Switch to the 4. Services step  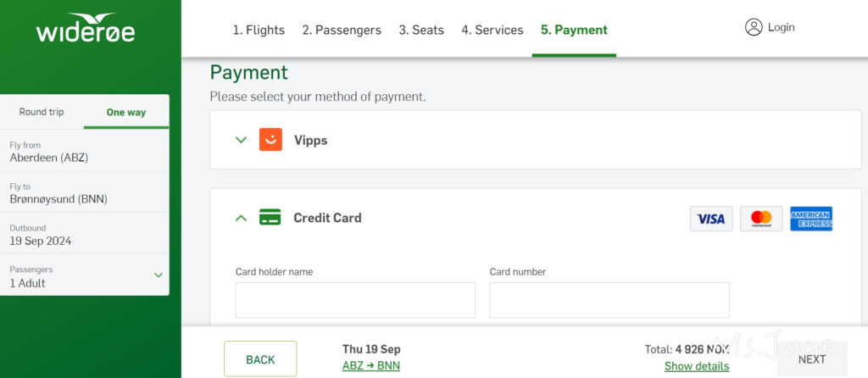492,30
